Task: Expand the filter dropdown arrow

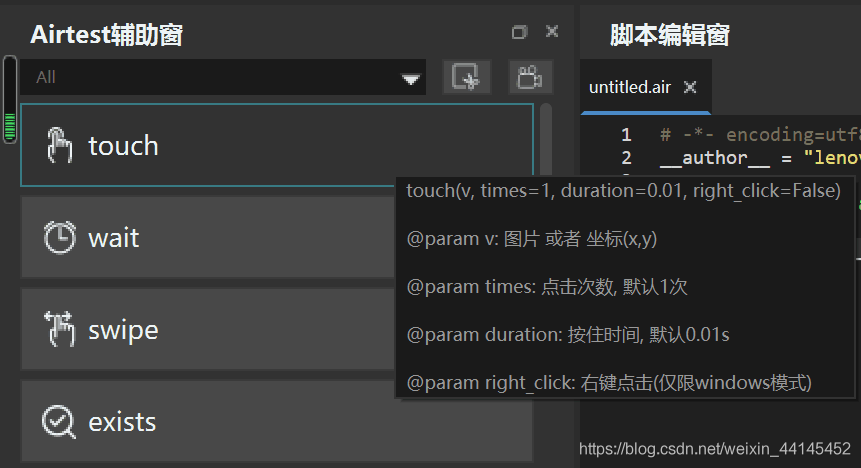Action: (411, 79)
